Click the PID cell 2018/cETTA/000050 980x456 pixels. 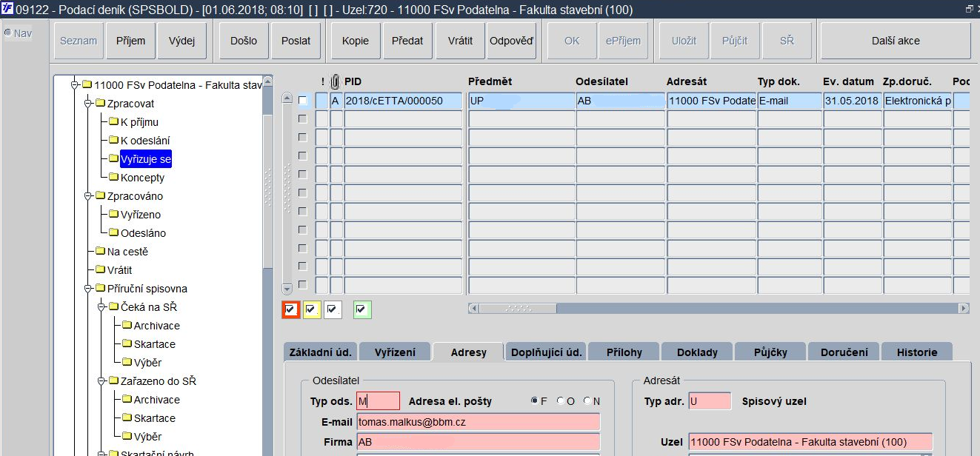[404, 101]
